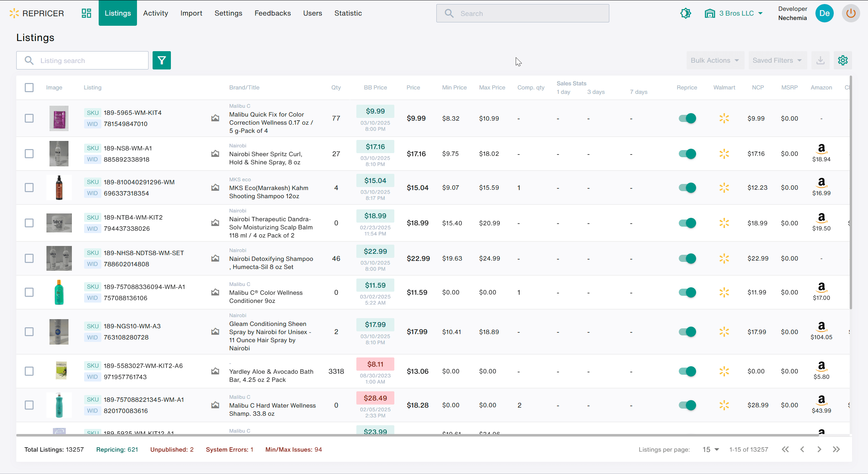Viewport: 868px width, 474px height.
Task: Click the download export icon
Action: (x=821, y=60)
